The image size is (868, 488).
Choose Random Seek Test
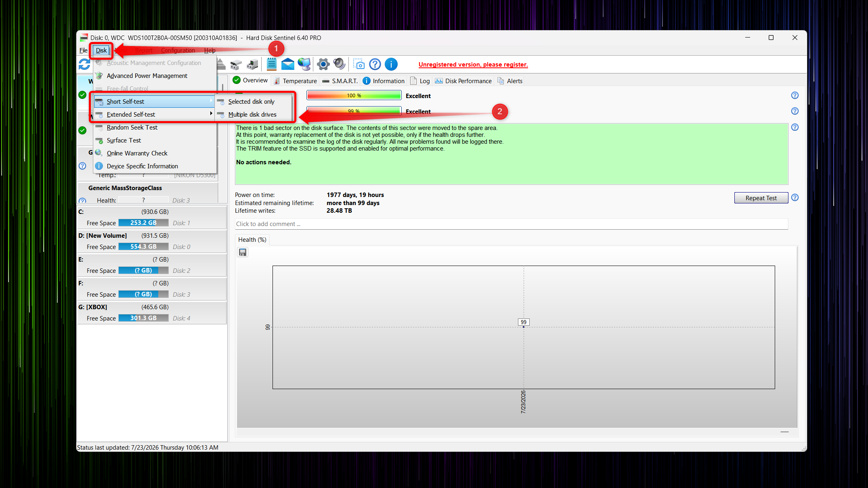(155, 127)
